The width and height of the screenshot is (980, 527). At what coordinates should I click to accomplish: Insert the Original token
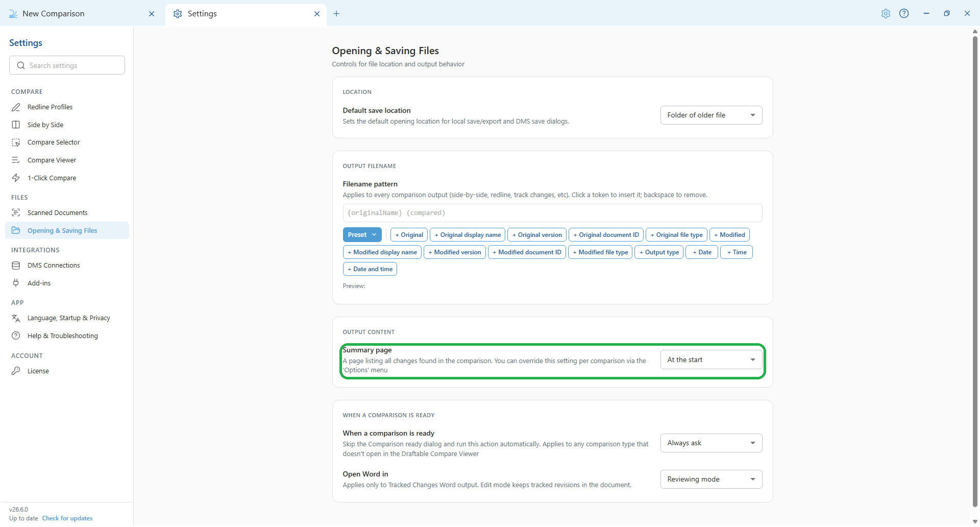click(x=409, y=235)
